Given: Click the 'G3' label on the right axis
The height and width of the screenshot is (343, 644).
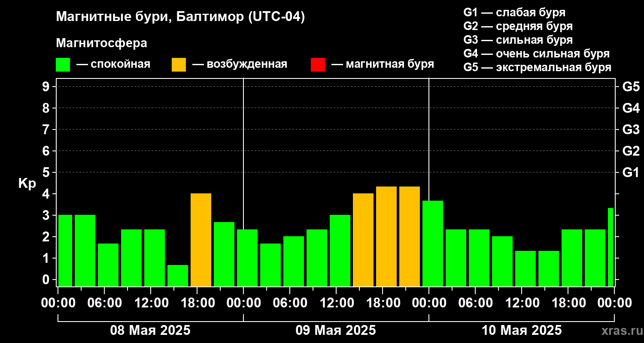Looking at the screenshot, I should coord(631,129).
